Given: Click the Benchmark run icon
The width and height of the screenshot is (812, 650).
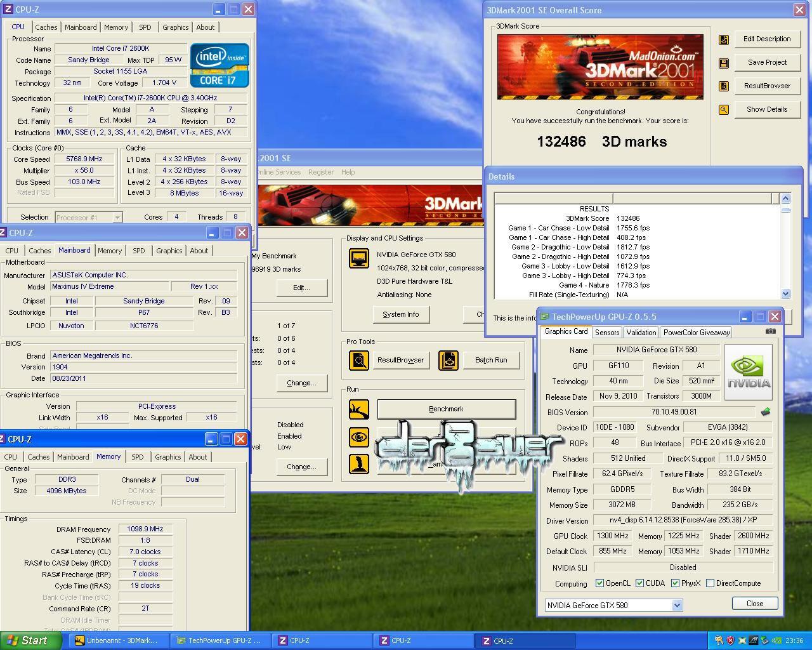Looking at the screenshot, I should [359, 409].
